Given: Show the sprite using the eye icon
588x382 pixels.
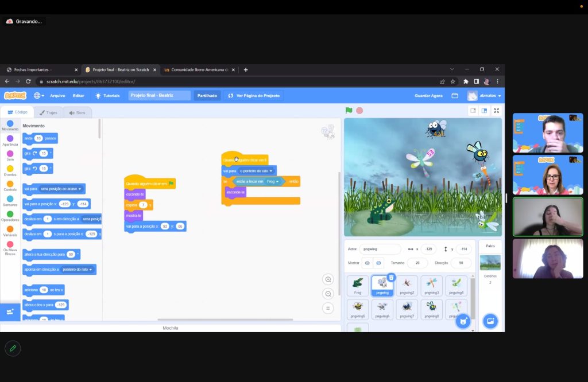Looking at the screenshot, I should tap(367, 263).
